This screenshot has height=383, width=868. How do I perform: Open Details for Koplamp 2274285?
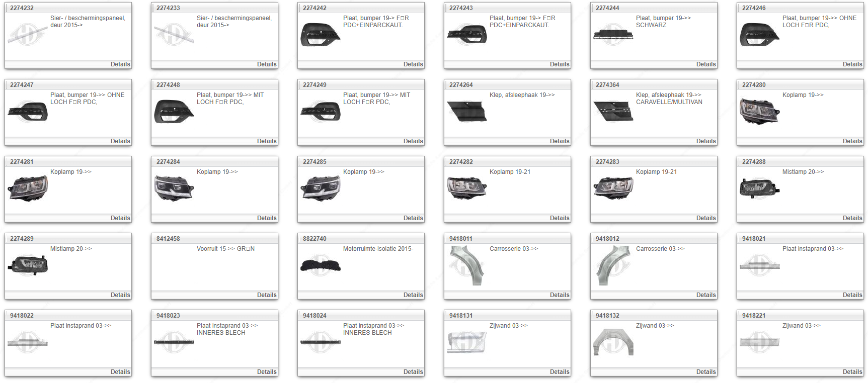coord(413,218)
